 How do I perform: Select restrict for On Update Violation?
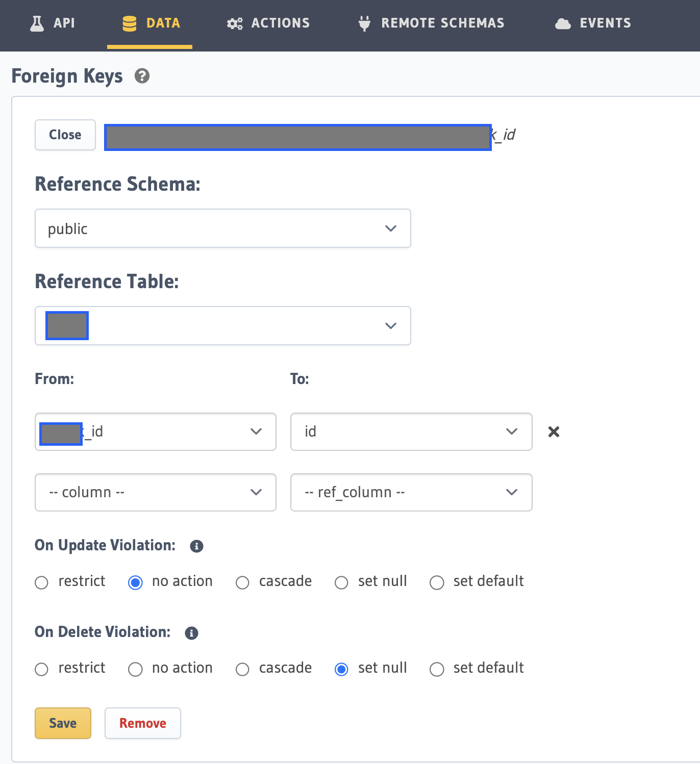[x=41, y=582]
